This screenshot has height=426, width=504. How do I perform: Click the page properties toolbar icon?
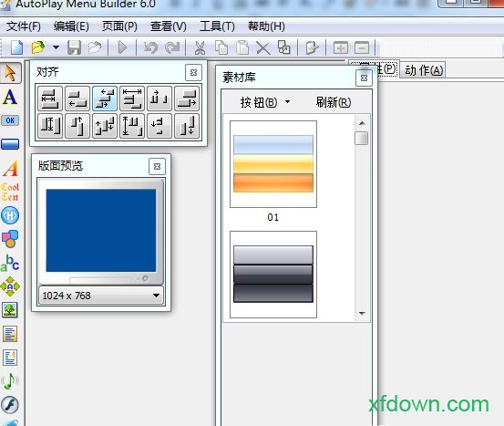pos(312,48)
